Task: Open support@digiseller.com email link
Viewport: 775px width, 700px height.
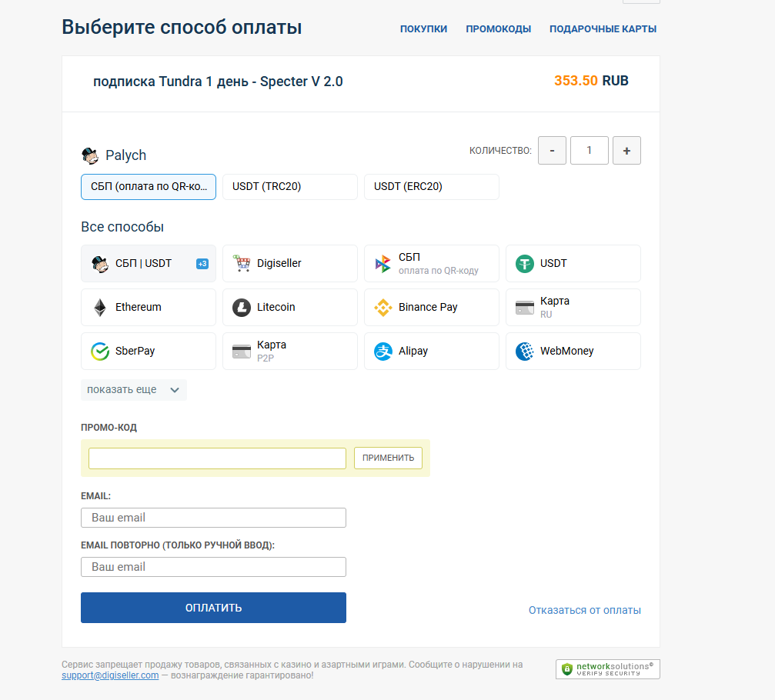Action: tap(110, 675)
